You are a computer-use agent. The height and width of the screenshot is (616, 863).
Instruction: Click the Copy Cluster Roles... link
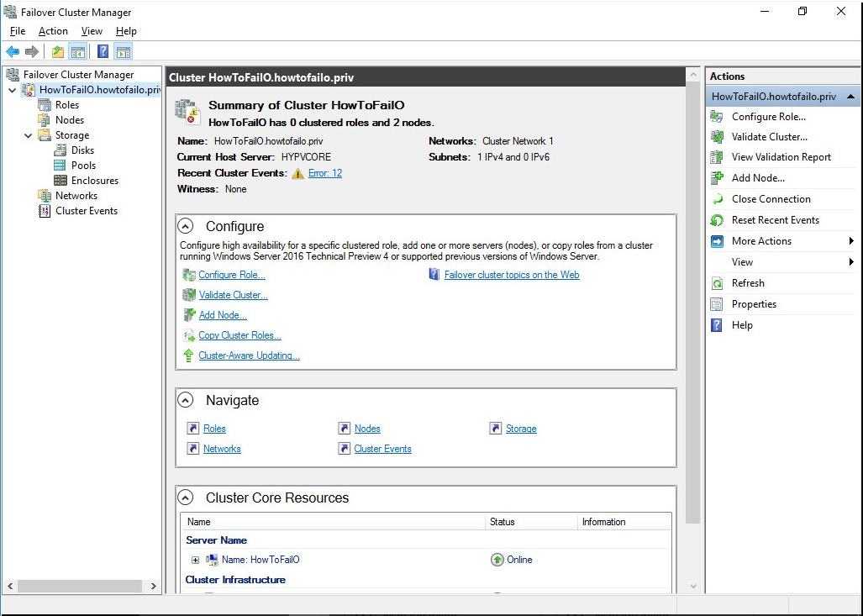pyautogui.click(x=240, y=335)
